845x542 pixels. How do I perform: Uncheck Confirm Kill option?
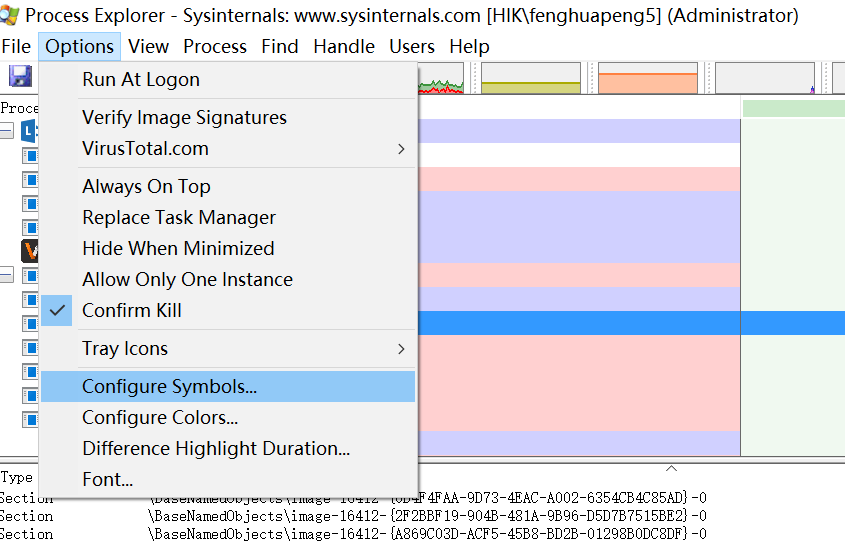point(228,310)
